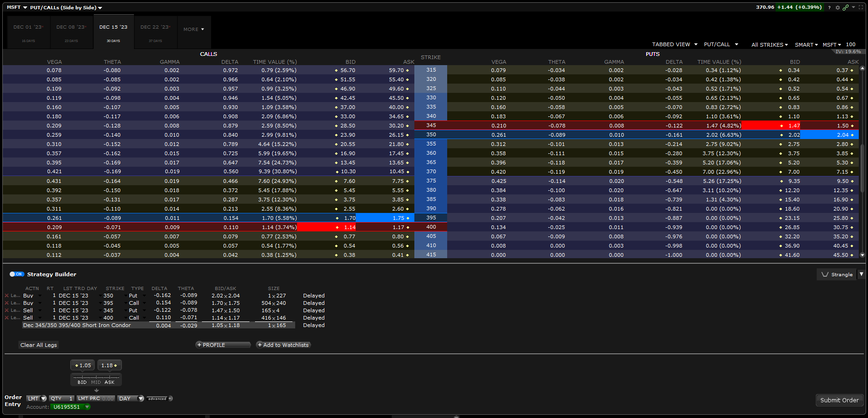Open the PUT/CALL dropdown
868x418 pixels.
coord(721,44)
